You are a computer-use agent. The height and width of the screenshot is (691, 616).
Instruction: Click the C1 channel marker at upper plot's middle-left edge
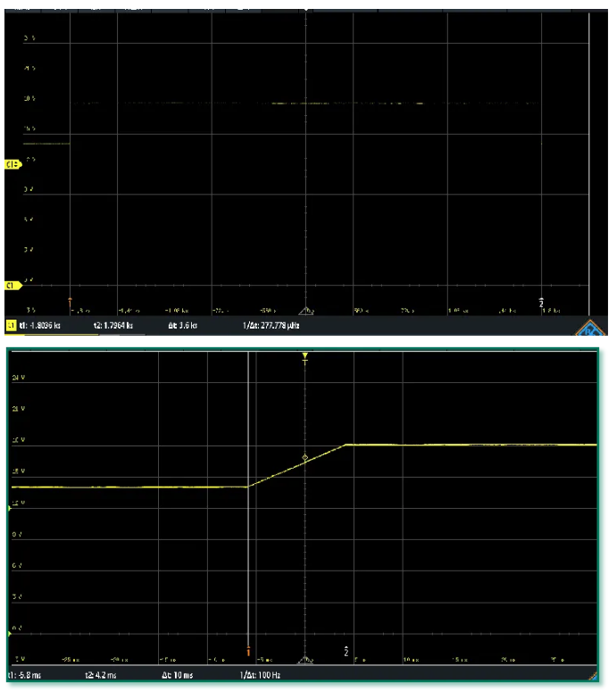click(x=12, y=165)
